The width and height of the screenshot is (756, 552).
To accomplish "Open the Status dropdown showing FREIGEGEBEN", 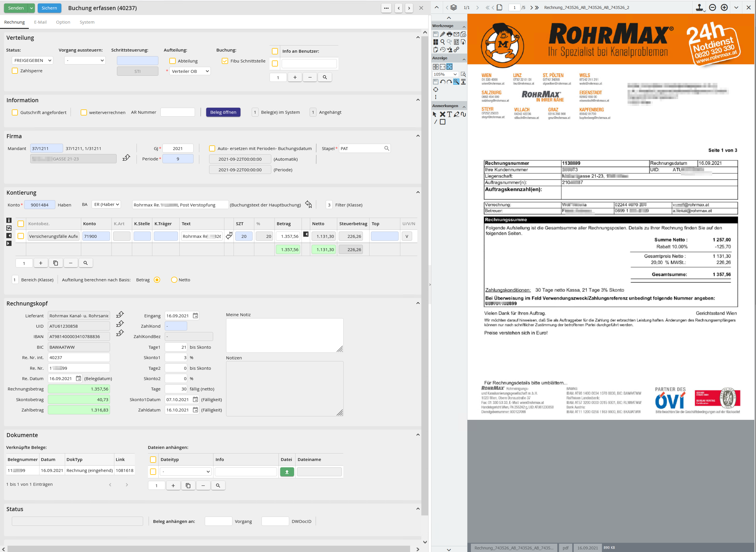I will pyautogui.click(x=33, y=60).
